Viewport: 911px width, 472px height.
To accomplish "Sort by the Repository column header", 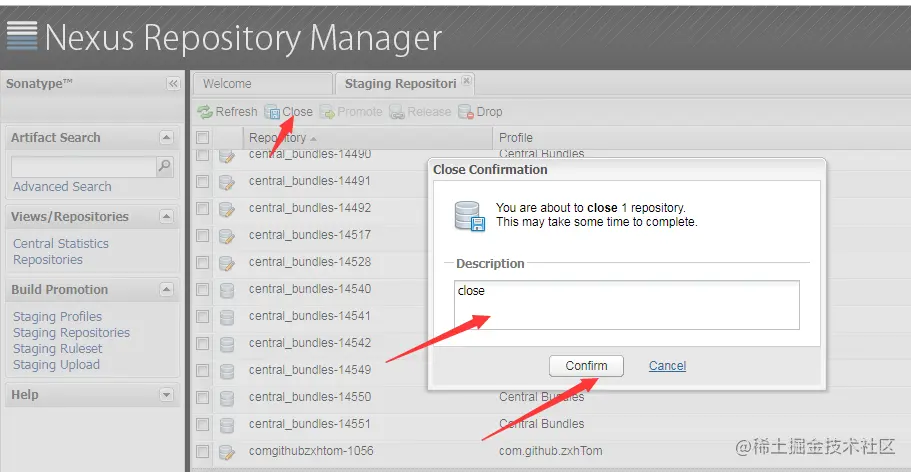I will (x=368, y=138).
